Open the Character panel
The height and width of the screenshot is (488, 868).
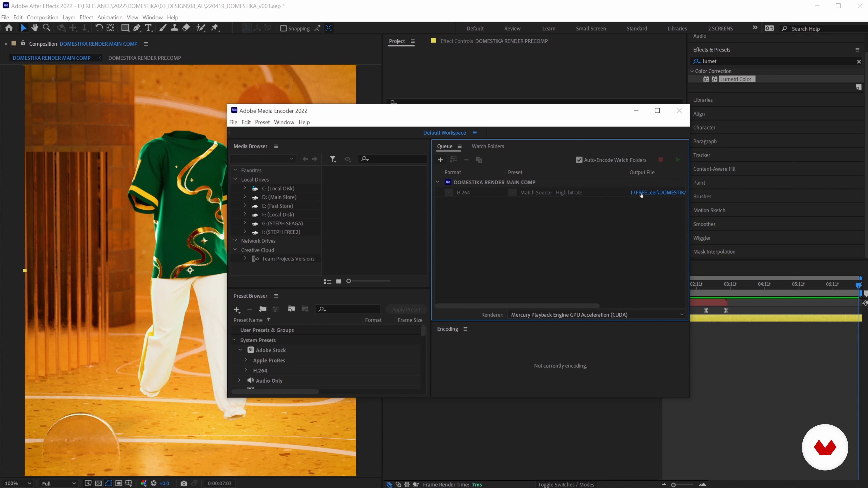click(x=704, y=128)
